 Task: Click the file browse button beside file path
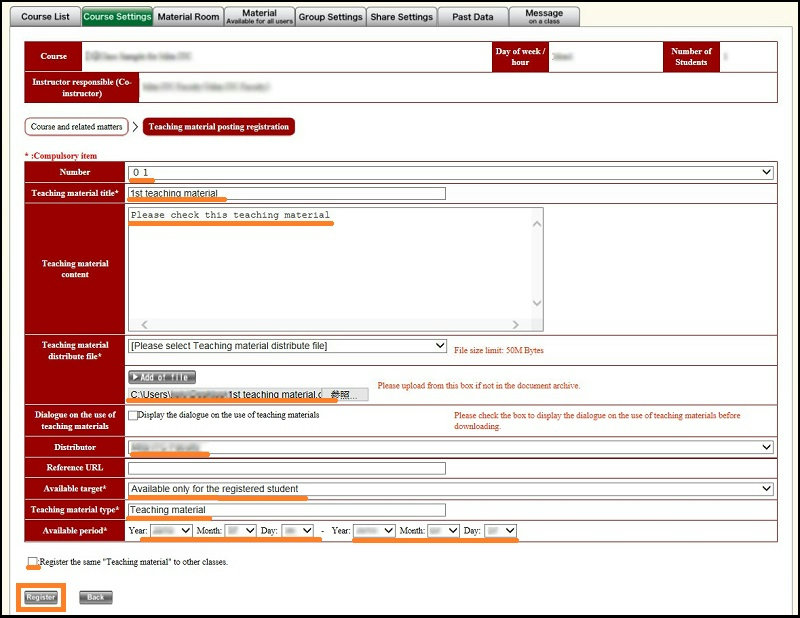click(349, 395)
